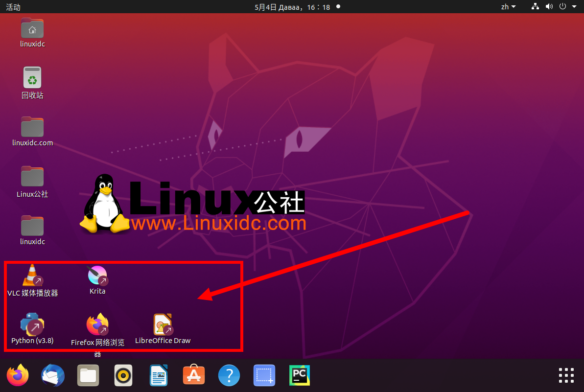Open the linuxidc.com folder on the desktop

coord(32,127)
